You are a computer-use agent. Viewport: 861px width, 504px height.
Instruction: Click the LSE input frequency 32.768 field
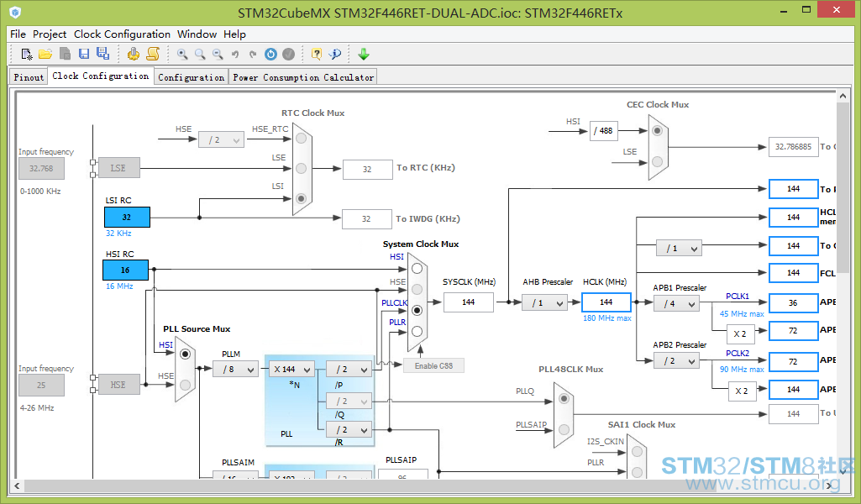(x=41, y=169)
